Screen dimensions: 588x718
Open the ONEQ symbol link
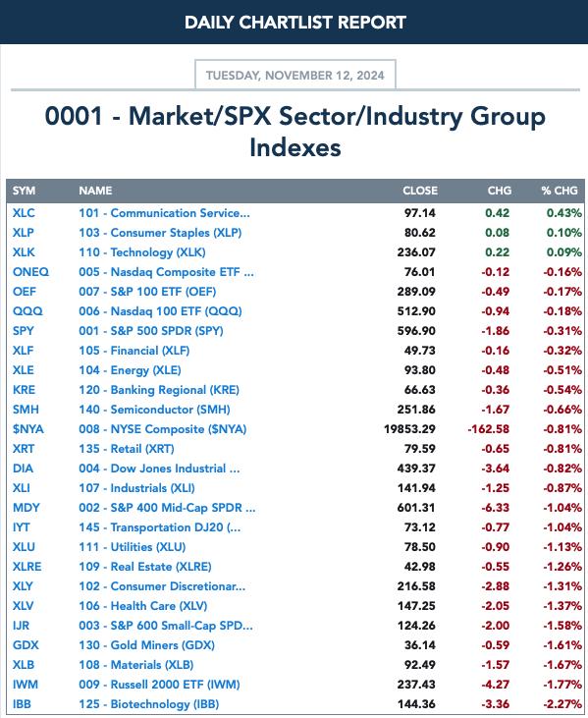(x=30, y=272)
